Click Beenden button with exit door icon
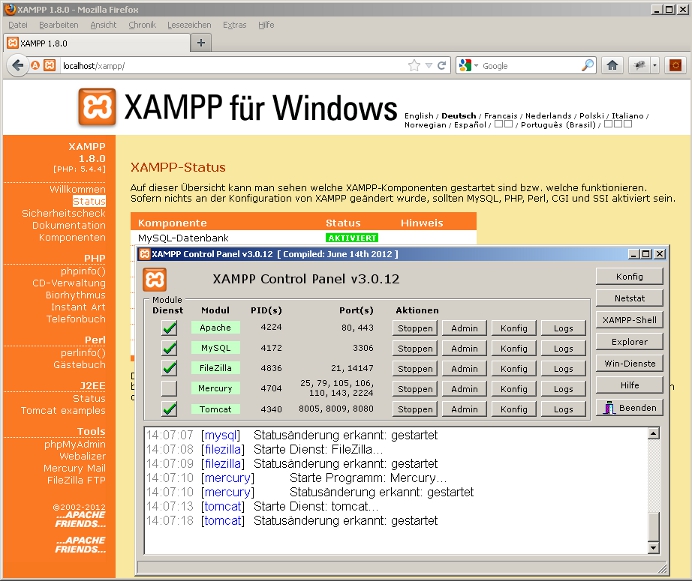Image resolution: width=692 pixels, height=581 pixels. (629, 407)
